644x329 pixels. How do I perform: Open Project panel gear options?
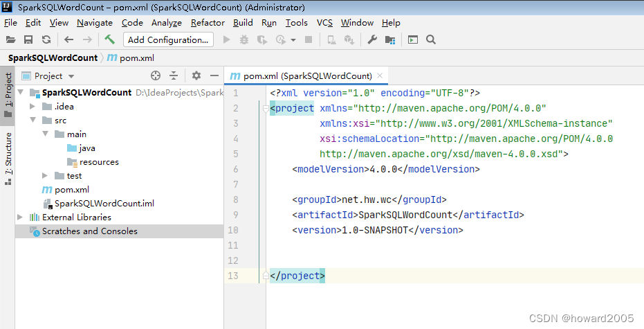click(x=196, y=75)
